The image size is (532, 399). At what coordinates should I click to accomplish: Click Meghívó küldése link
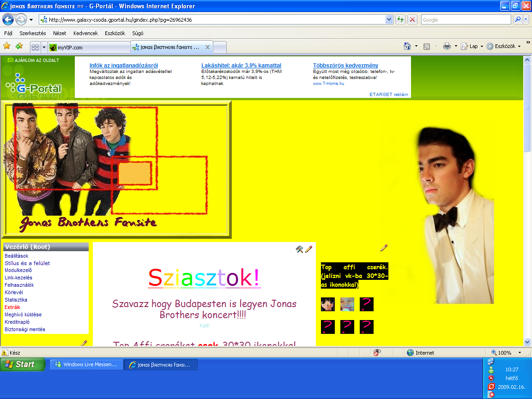coord(23,314)
